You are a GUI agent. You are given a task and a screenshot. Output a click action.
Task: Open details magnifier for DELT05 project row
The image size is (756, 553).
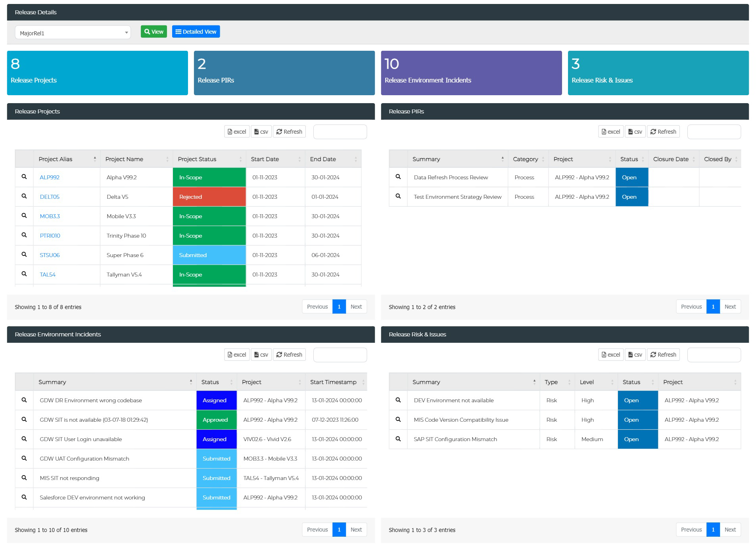pyautogui.click(x=24, y=196)
